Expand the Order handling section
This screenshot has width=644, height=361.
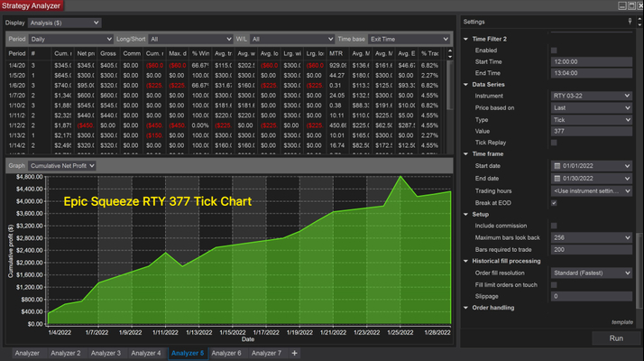(466, 308)
